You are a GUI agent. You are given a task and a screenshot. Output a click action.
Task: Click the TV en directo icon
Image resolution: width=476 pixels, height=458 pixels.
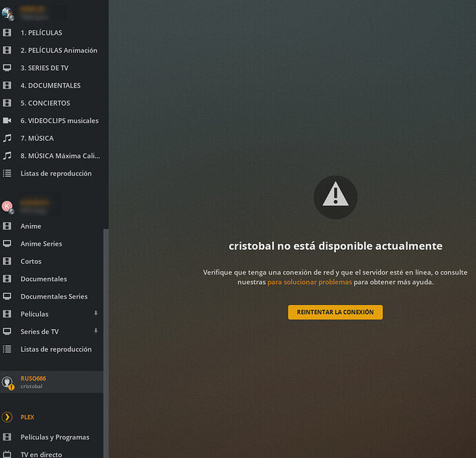tap(7, 455)
